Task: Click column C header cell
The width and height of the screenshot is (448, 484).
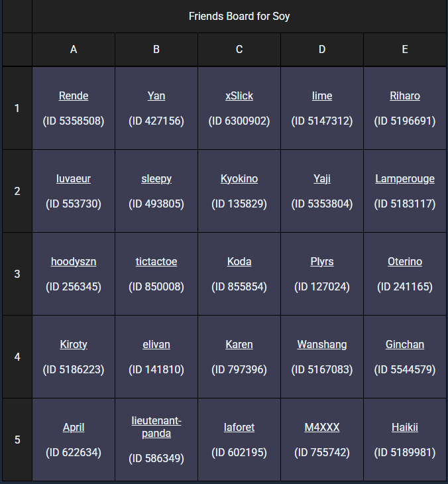Action: pos(239,50)
